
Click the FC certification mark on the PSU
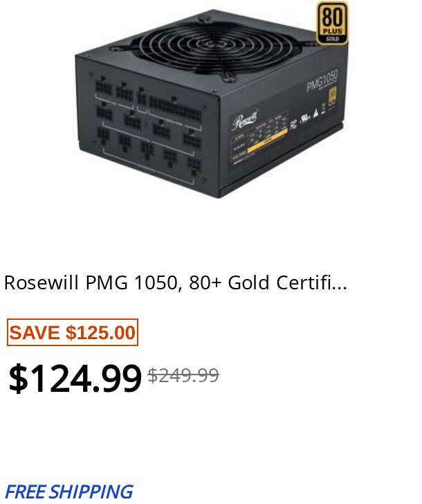coord(293,125)
